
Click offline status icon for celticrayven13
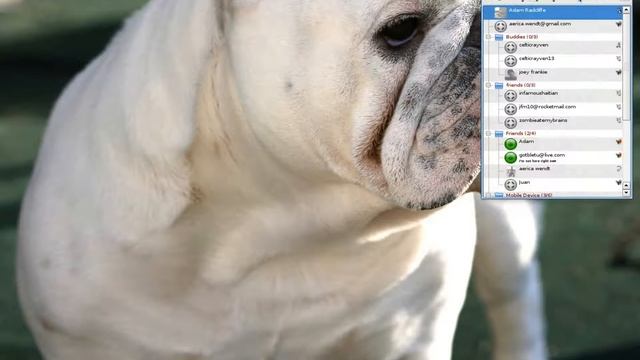pos(510,61)
